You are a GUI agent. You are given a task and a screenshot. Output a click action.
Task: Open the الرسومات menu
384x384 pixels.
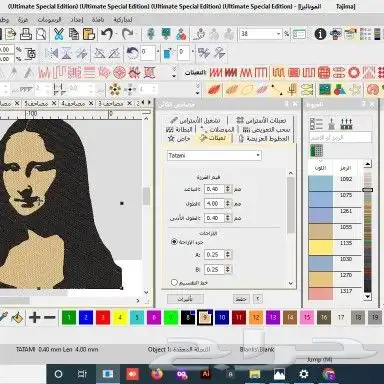click(x=49, y=20)
